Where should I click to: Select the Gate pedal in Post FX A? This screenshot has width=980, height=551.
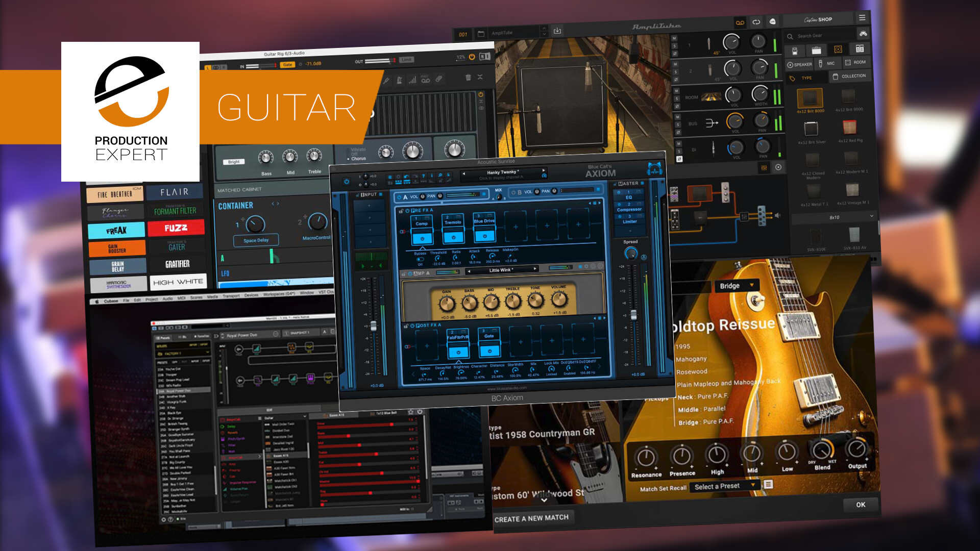tap(489, 342)
